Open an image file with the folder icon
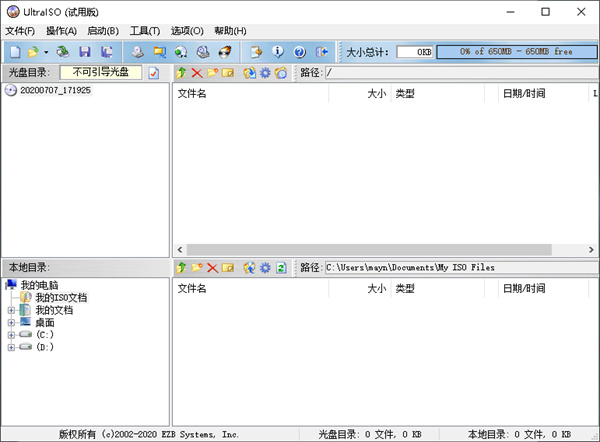This screenshot has width=600, height=442. click(x=33, y=52)
